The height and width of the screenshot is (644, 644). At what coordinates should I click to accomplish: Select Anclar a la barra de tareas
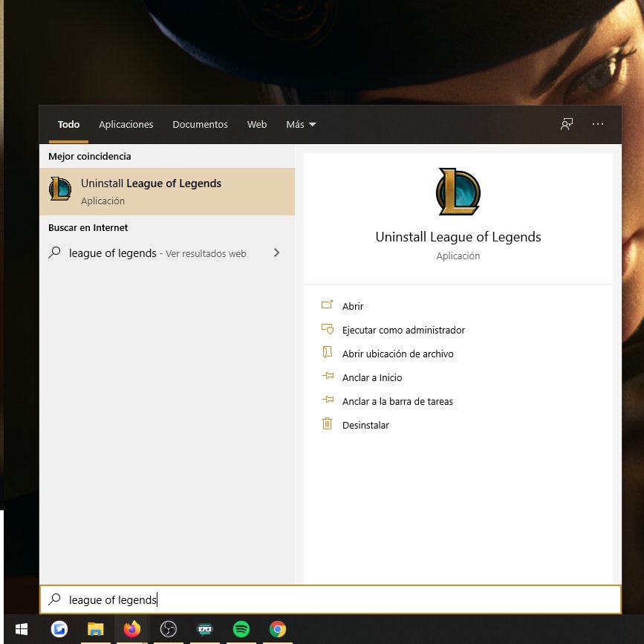[x=397, y=402]
